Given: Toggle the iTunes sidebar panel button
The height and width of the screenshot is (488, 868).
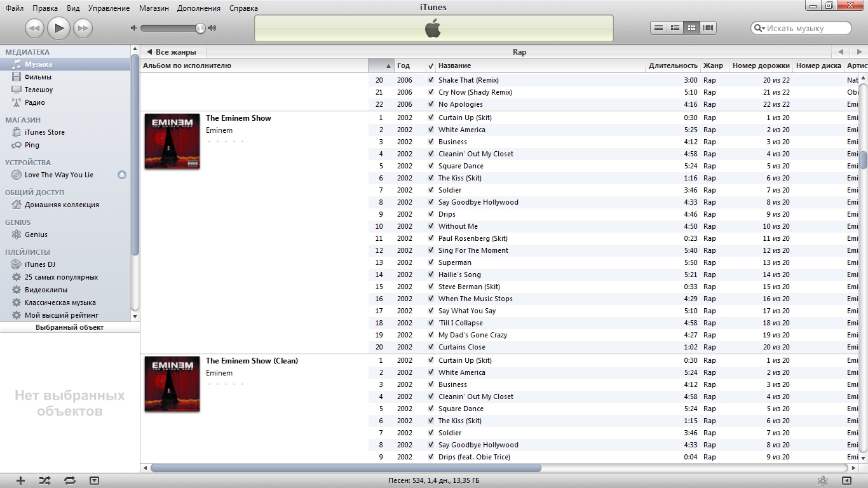Looking at the screenshot, I should (846, 481).
